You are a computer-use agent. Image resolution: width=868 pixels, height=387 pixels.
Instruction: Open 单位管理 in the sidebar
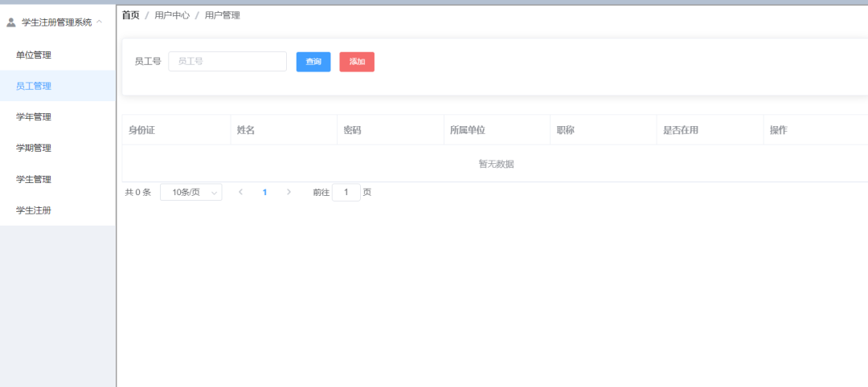(58, 55)
